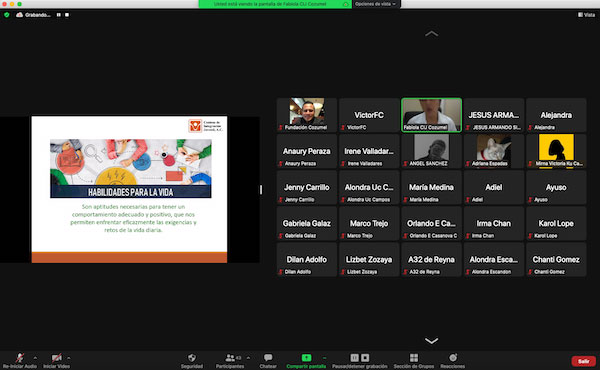Viewport: 600px width, 370px height.
Task: Change layout with the Vista button
Action: (x=587, y=15)
